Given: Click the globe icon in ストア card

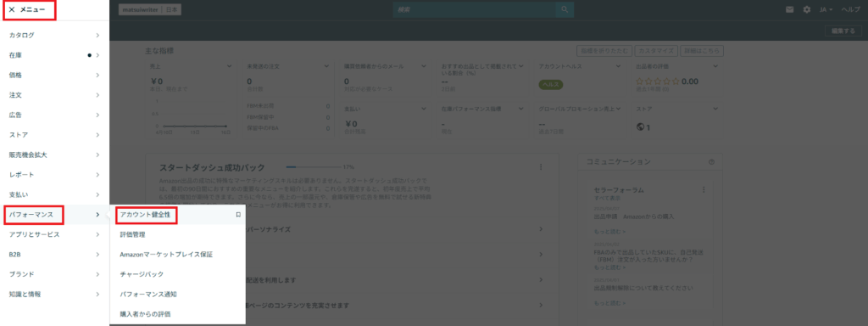Looking at the screenshot, I should (x=641, y=127).
